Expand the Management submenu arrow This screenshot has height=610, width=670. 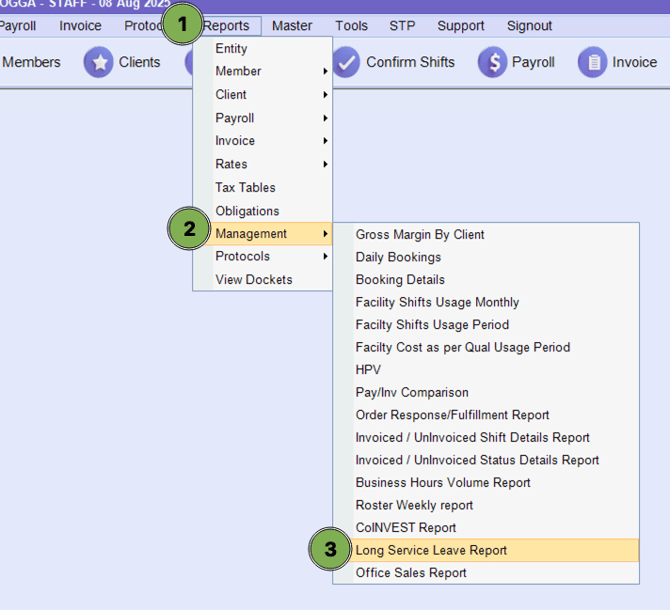click(325, 234)
